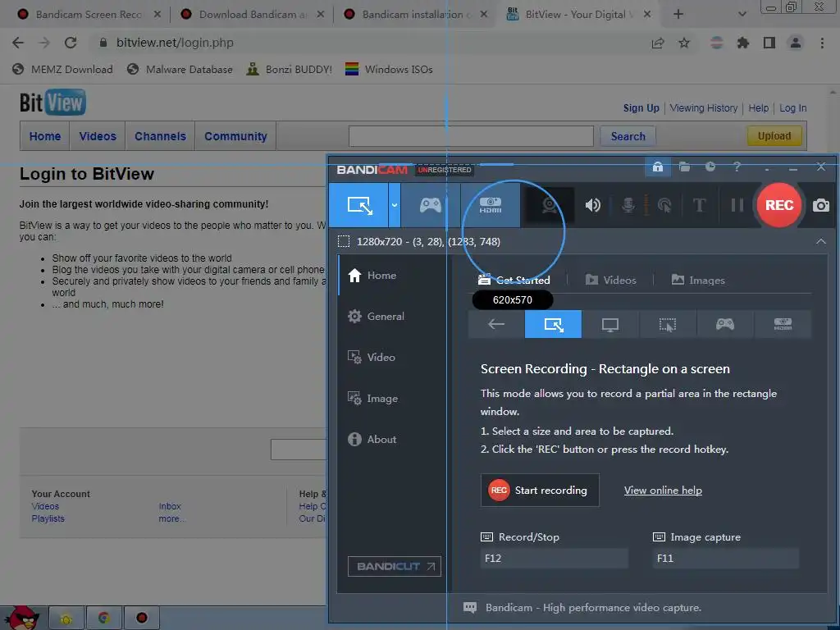Screen dimensions: 840x630
Task: Click BitView Videos navigation tab
Action: 98,136
